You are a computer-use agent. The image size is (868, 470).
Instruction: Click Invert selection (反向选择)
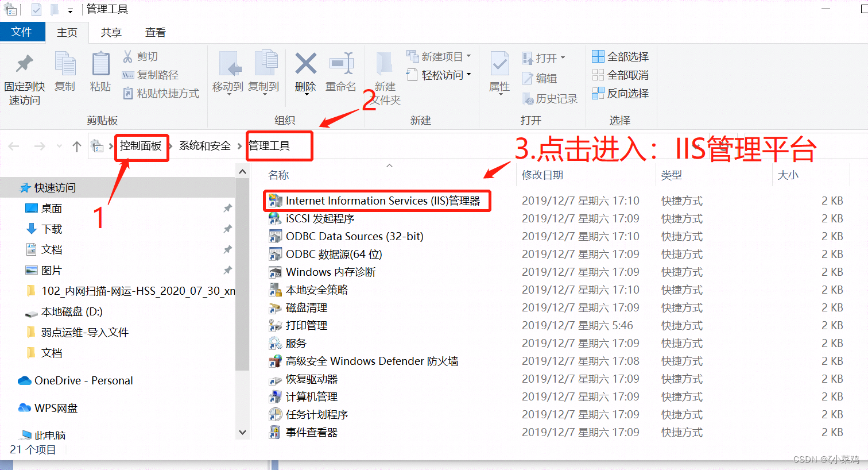pyautogui.click(x=621, y=93)
